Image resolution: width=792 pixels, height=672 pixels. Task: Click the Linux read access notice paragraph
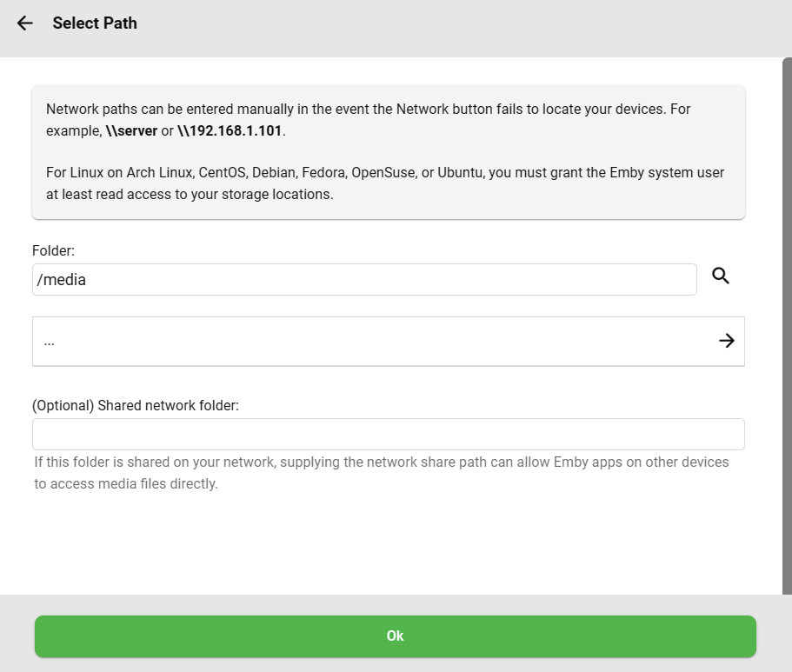pos(385,183)
